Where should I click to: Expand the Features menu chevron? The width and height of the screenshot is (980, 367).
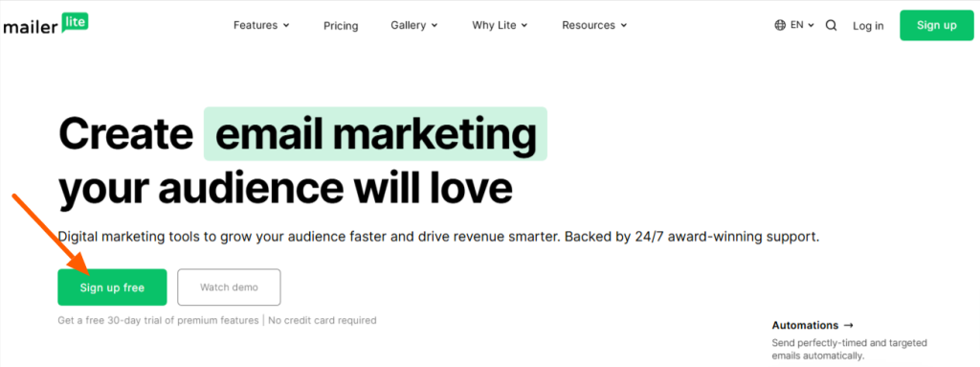tap(286, 26)
